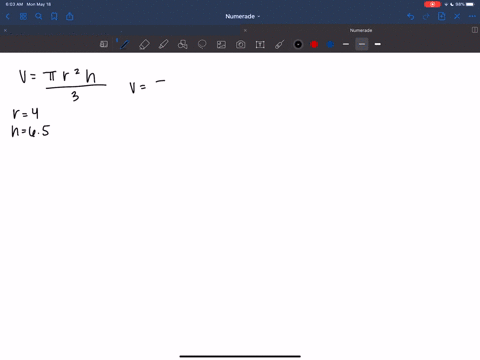Go back with the left chevron
The width and height of the screenshot is (480, 360).
coord(8,16)
